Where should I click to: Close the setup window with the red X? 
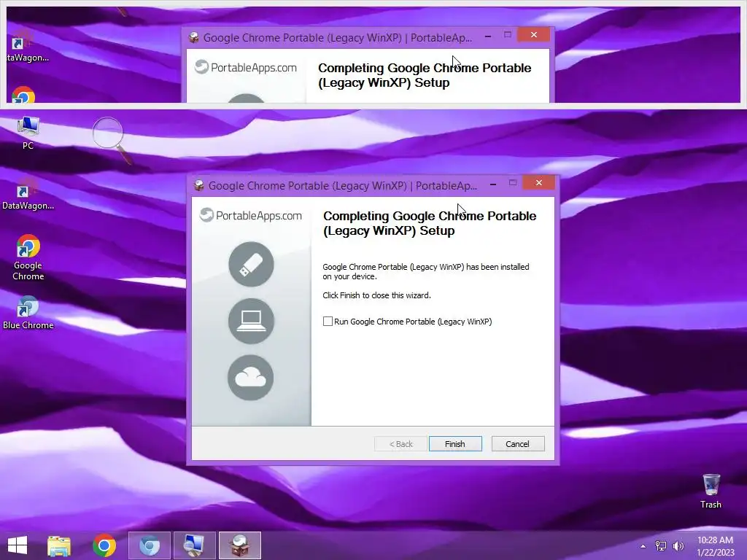539,183
